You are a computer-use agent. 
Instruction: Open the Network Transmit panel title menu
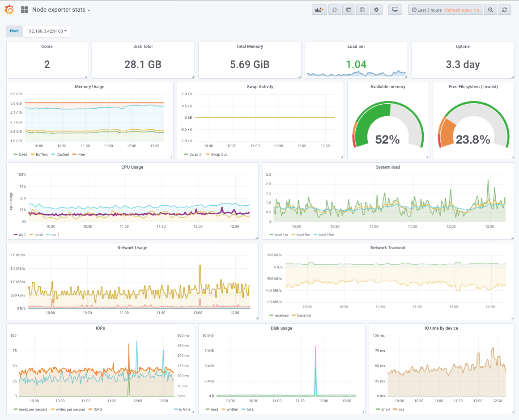387,248
